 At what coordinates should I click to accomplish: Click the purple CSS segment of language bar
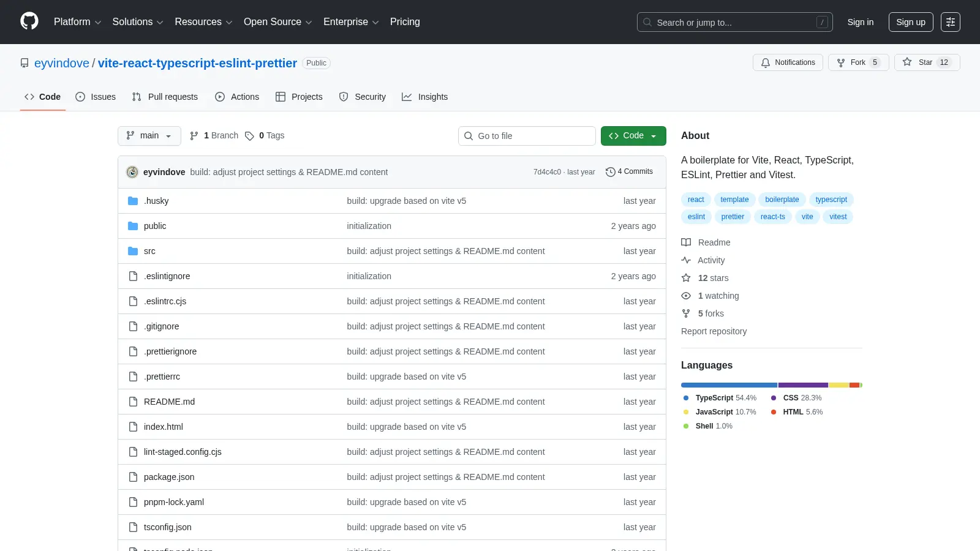pos(803,385)
